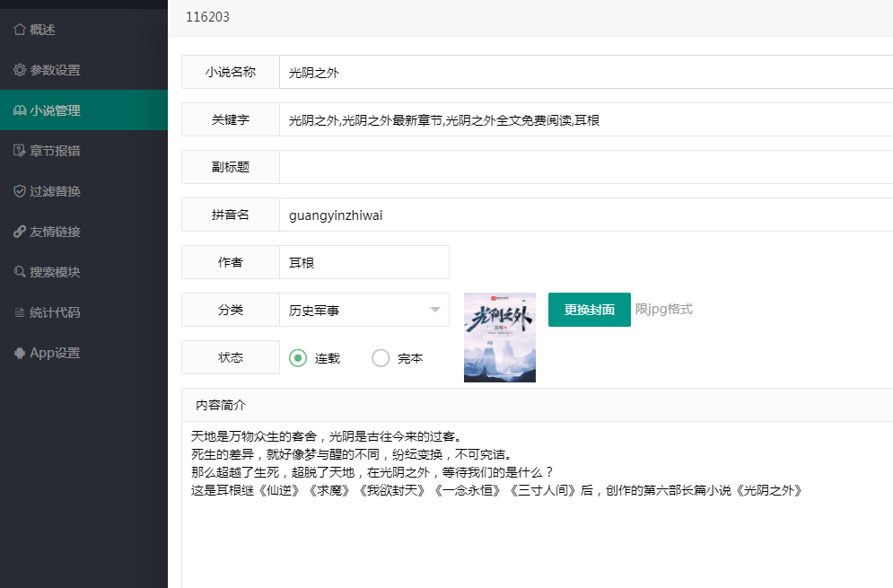Go to the 章节报错 menu entry
This screenshot has height=588, width=893.
click(x=55, y=151)
